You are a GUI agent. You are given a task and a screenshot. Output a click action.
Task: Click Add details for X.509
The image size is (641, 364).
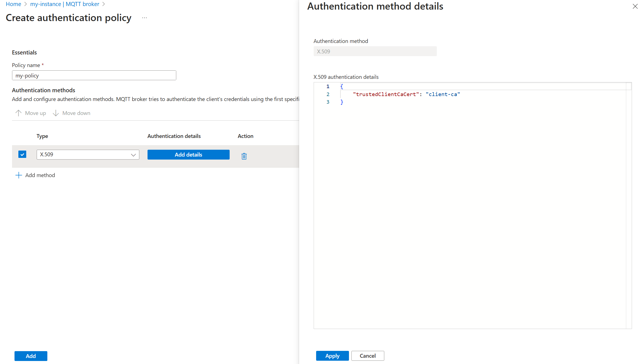pyautogui.click(x=188, y=154)
